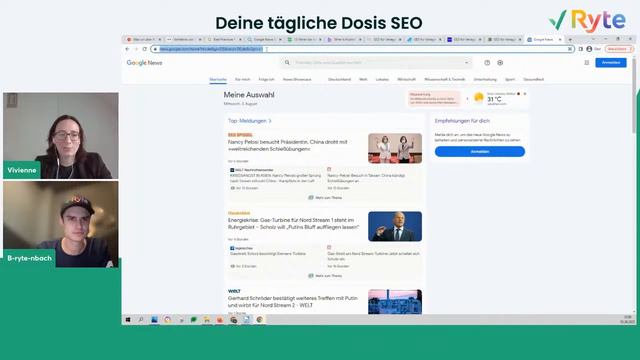Open Mehr zum Thema under Nord Stream story
The width and height of the screenshot is (640, 360).
tap(325, 276)
